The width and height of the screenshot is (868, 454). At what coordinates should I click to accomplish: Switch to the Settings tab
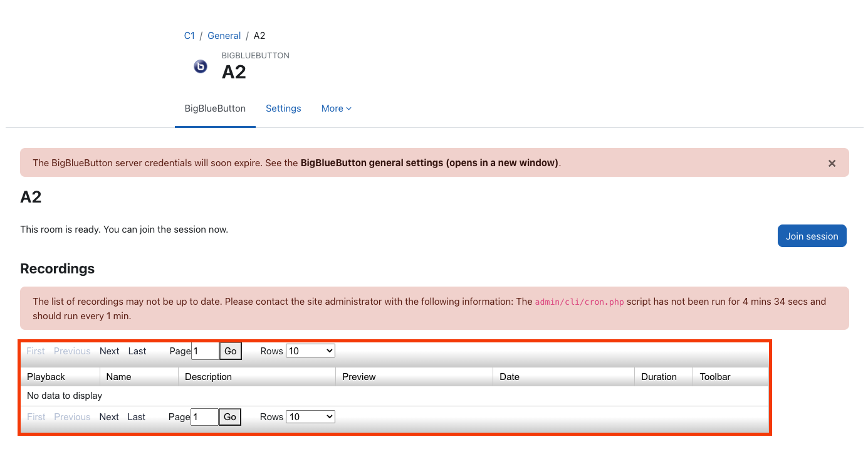tap(283, 108)
